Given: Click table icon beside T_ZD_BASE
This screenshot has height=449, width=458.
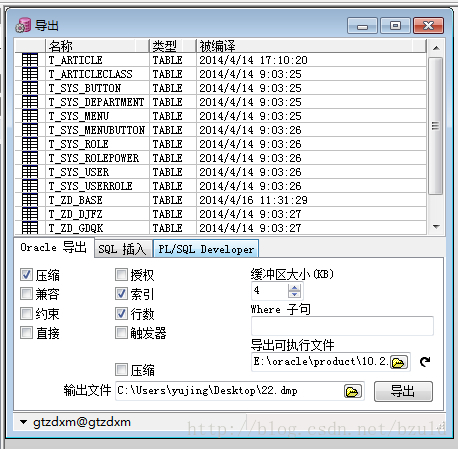Looking at the screenshot, I should 30,200.
